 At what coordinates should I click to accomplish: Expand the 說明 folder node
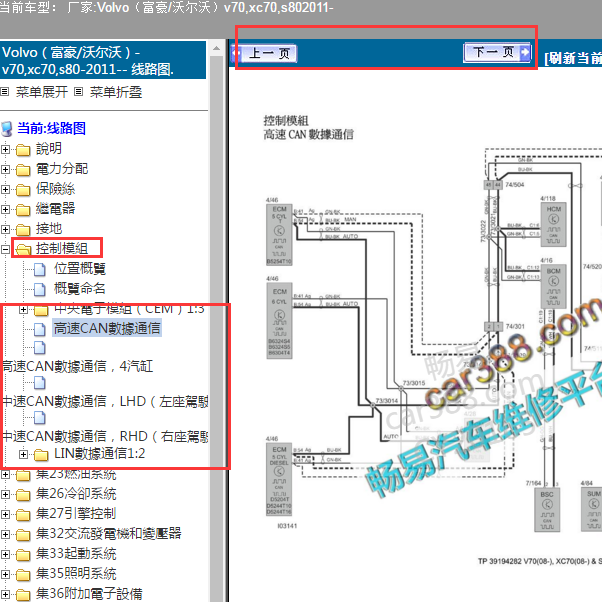tap(5, 149)
